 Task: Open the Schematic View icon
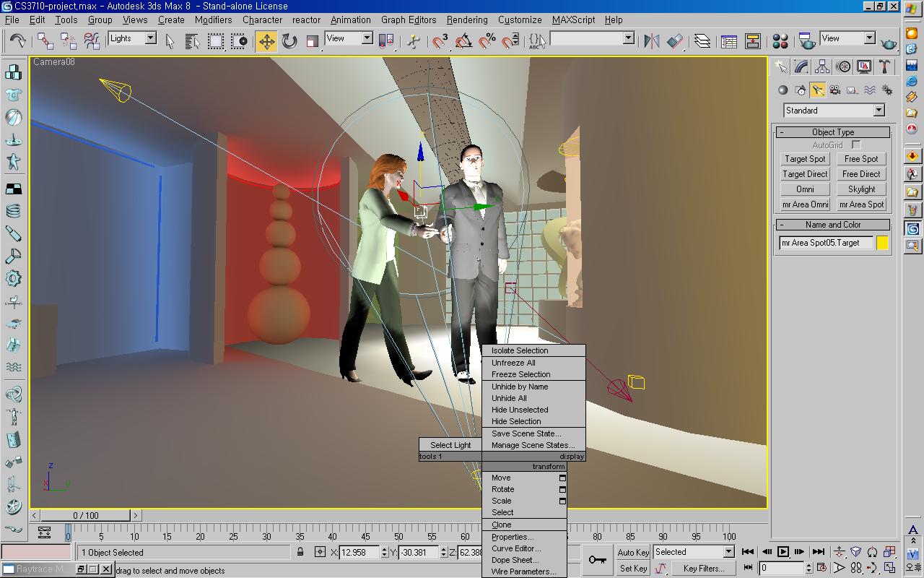[x=752, y=40]
